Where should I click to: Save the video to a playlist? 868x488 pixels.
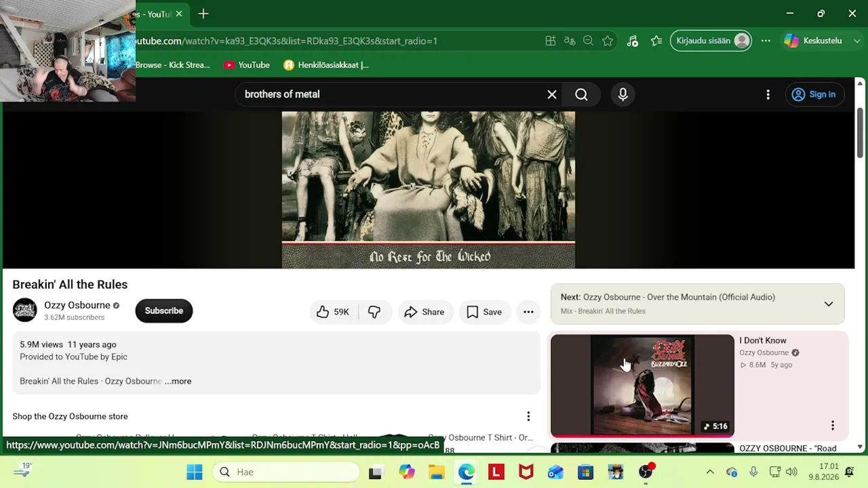484,312
